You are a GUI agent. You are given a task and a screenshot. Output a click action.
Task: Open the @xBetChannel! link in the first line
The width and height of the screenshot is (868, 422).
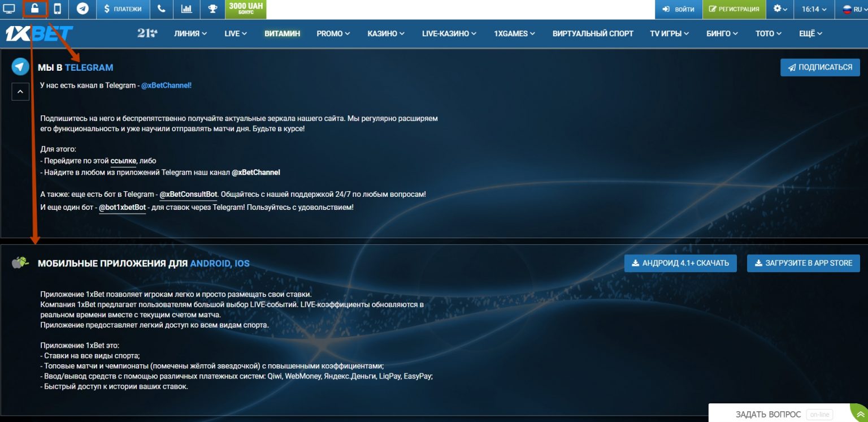[166, 85]
